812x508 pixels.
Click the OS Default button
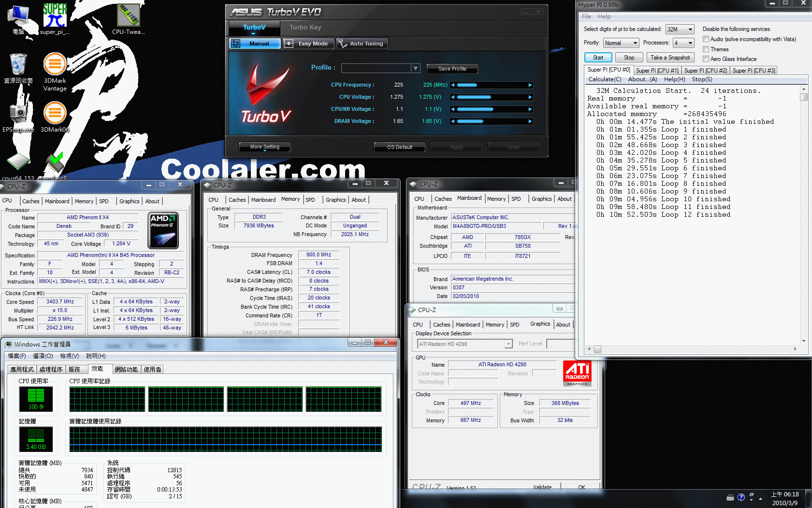(x=400, y=147)
